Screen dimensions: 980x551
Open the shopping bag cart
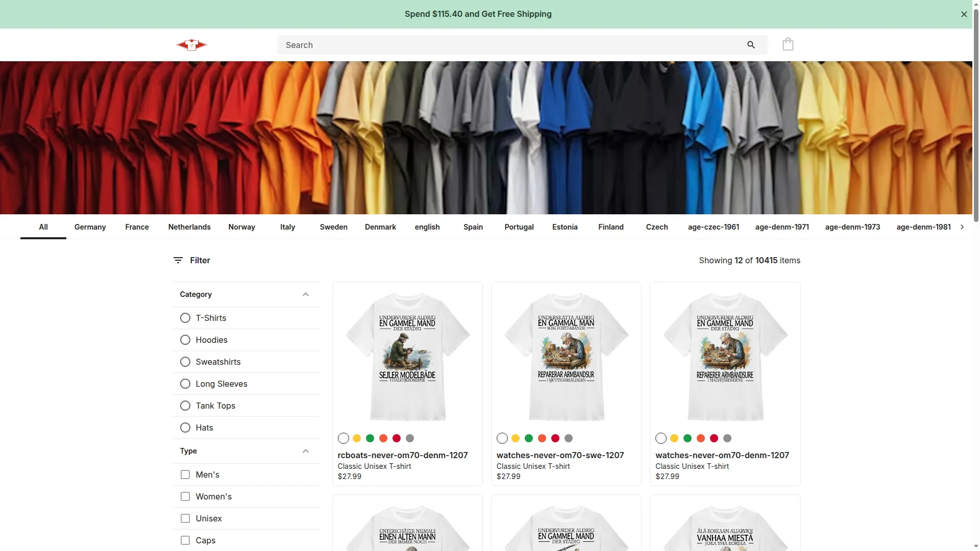(788, 44)
